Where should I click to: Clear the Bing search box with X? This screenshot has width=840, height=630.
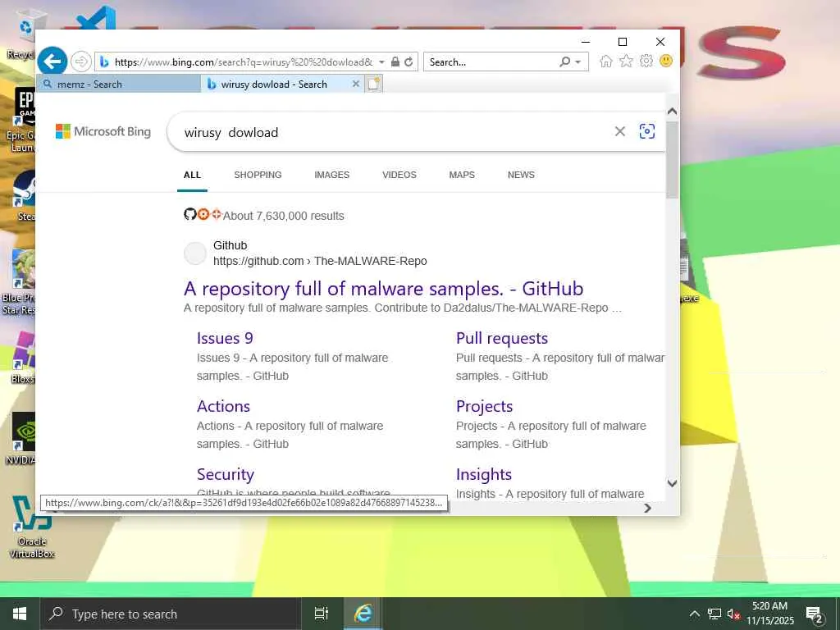click(x=620, y=131)
